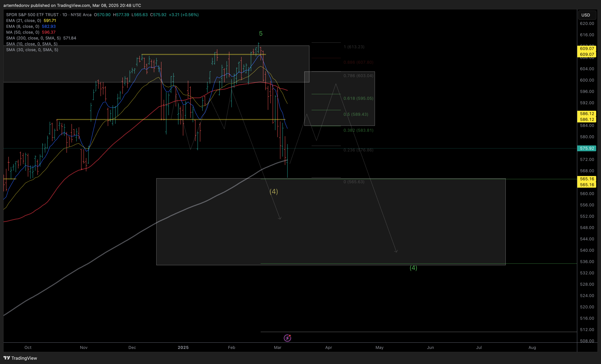This screenshot has height=364, width=601.
Task: Click the TradingView logo at bottom
Action: tap(20, 358)
